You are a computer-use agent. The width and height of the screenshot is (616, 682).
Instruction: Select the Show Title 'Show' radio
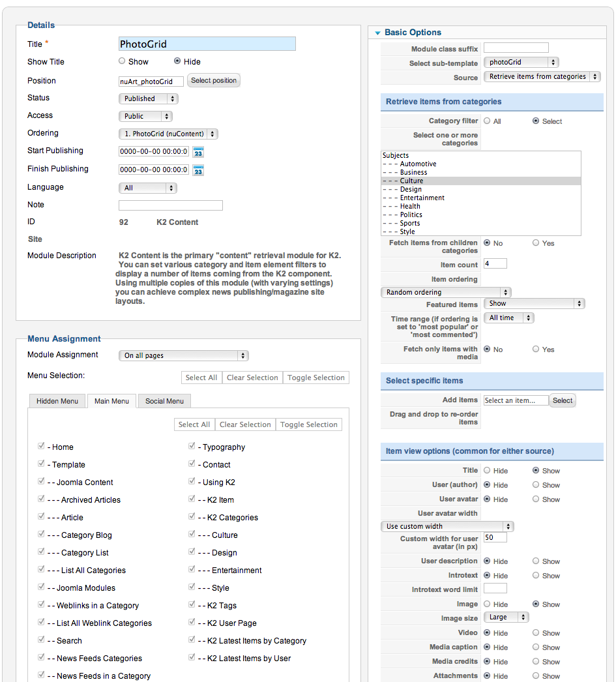coord(122,61)
